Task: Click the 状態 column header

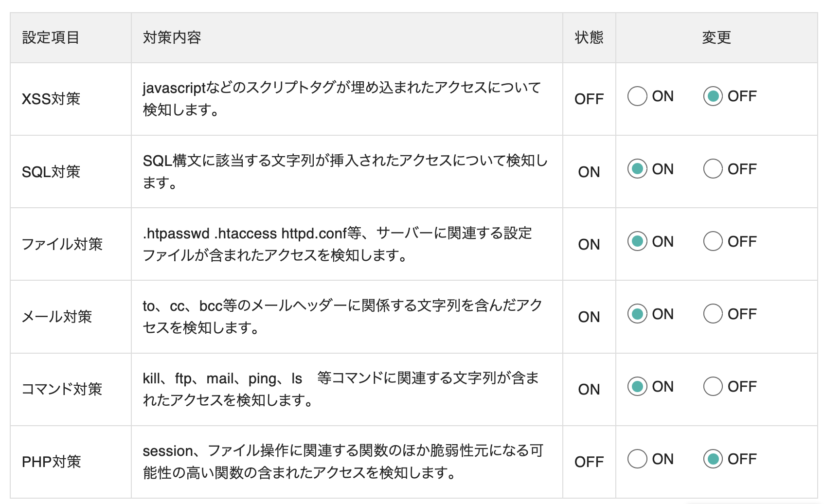Action: coord(589,37)
